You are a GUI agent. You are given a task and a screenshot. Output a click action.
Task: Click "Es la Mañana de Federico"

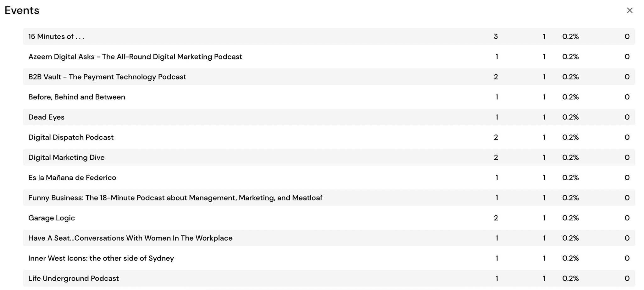(x=72, y=178)
